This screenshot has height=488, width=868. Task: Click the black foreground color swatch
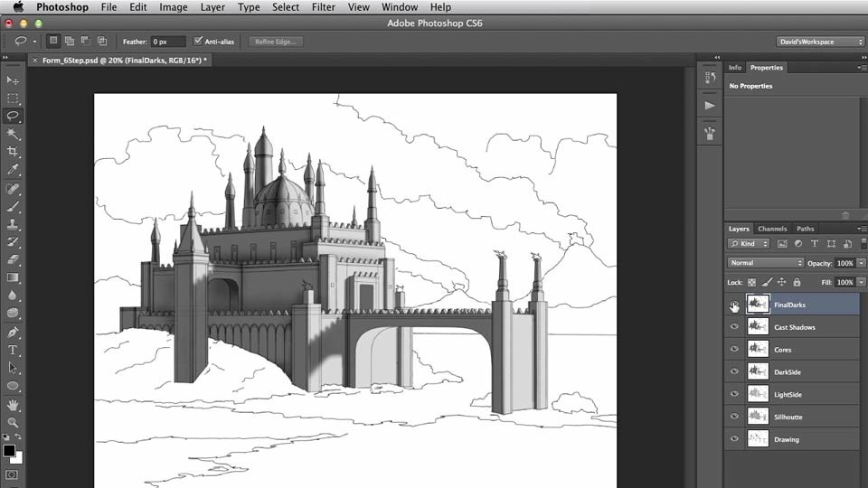point(9,450)
